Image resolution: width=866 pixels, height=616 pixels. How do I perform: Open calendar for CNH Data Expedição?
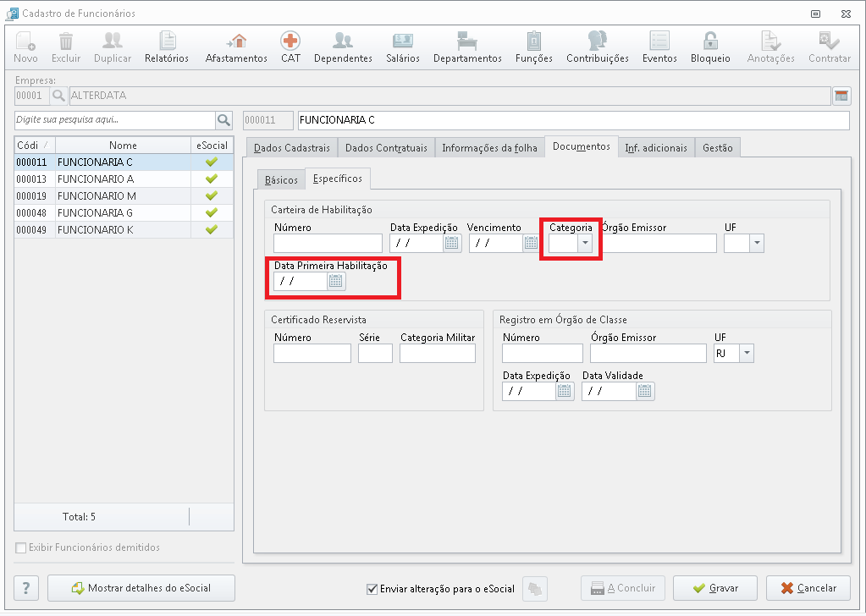coord(452,243)
